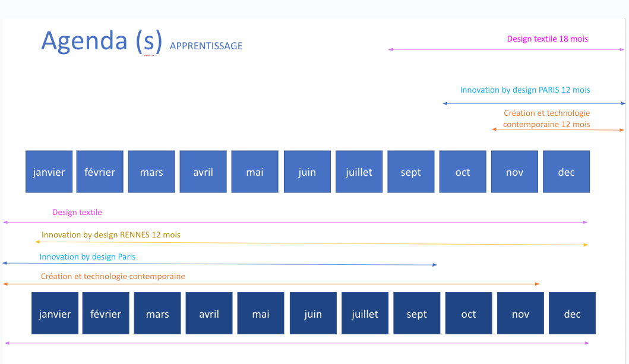Select the "Innovation by design Paris" label

87,257
